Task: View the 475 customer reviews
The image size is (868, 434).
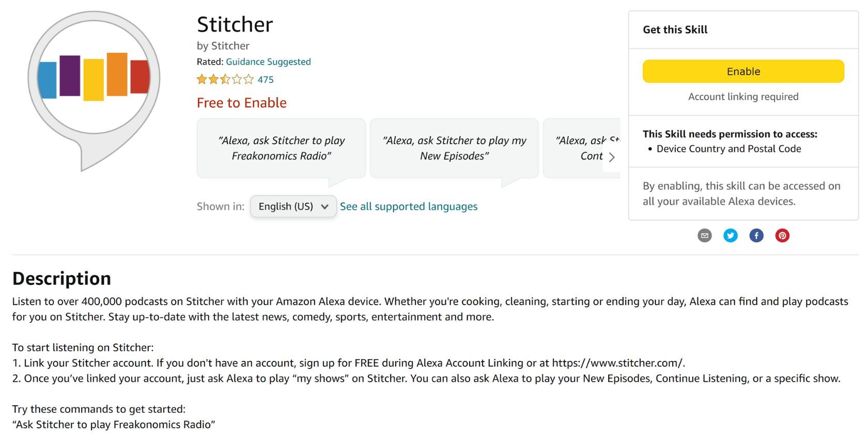Action: click(266, 79)
